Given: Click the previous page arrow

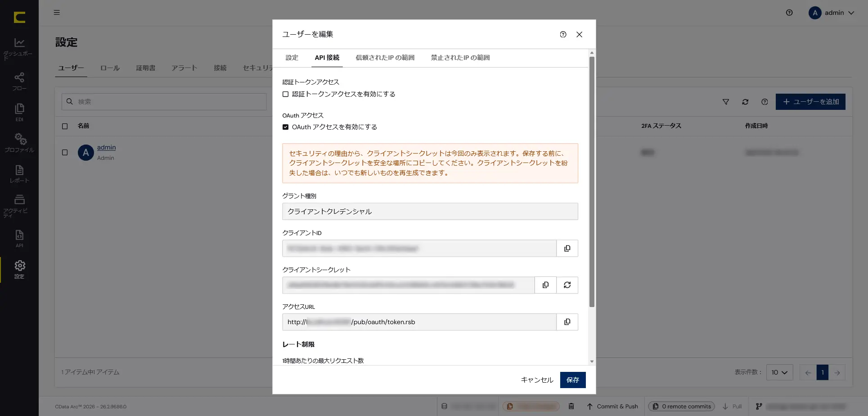Looking at the screenshot, I should [x=808, y=372].
